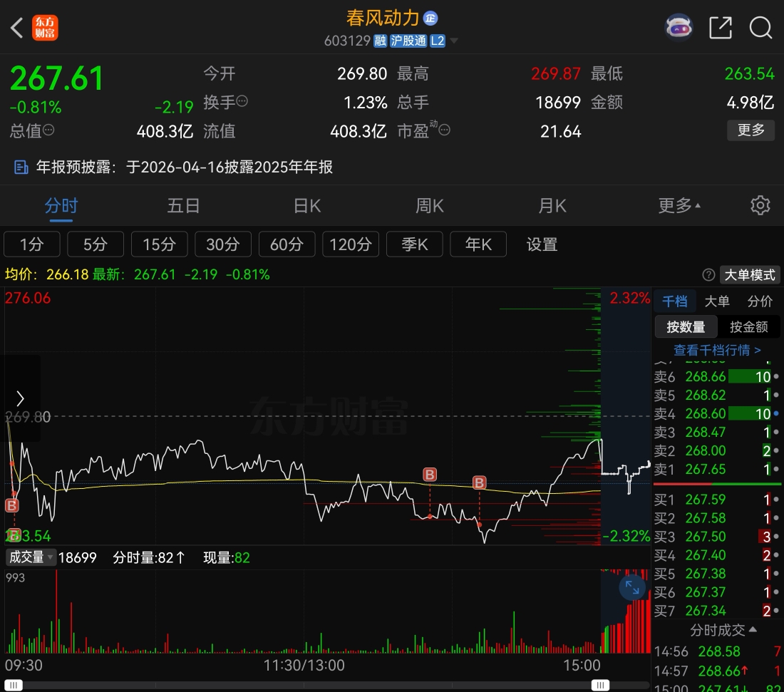Tap the share export icon
Image resolution: width=784 pixels, height=692 pixels.
pyautogui.click(x=721, y=28)
